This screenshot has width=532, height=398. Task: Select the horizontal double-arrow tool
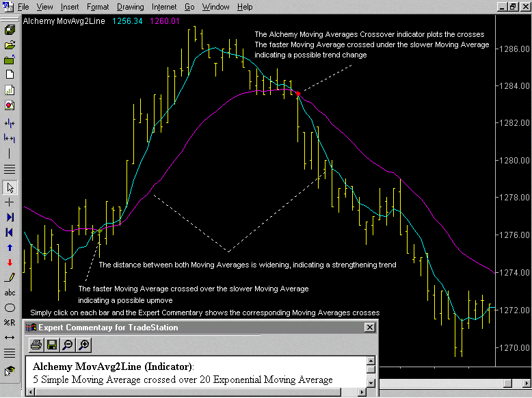point(10,338)
